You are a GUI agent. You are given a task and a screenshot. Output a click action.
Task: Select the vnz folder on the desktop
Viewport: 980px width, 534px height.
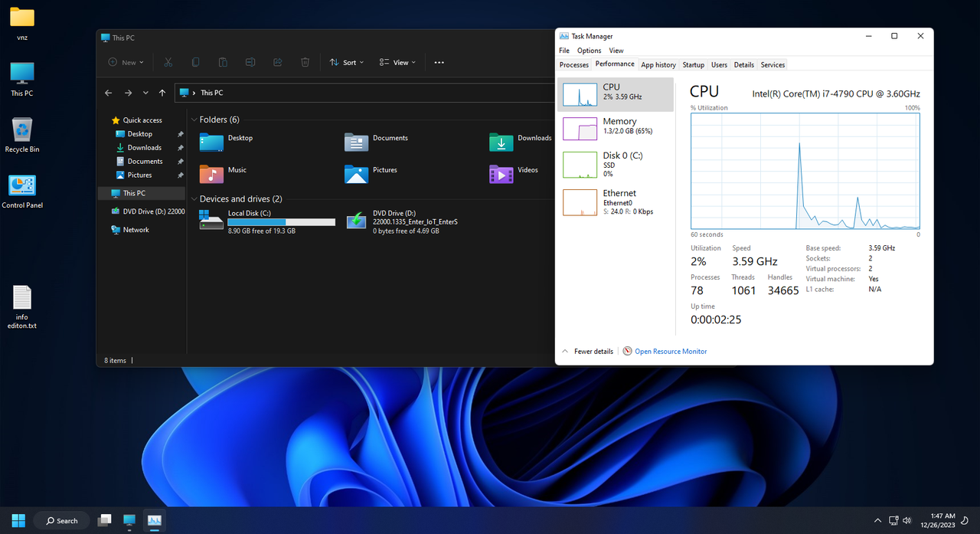point(22,24)
